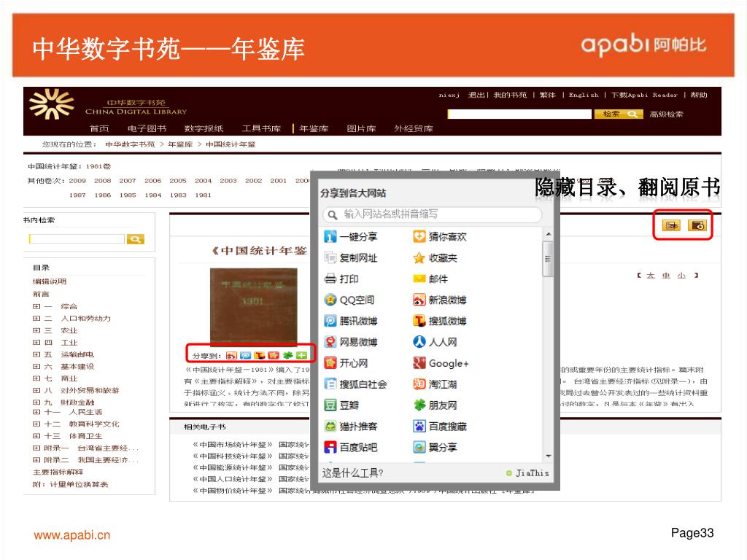
Task: Share to Google+ in popup
Action: tap(441, 363)
